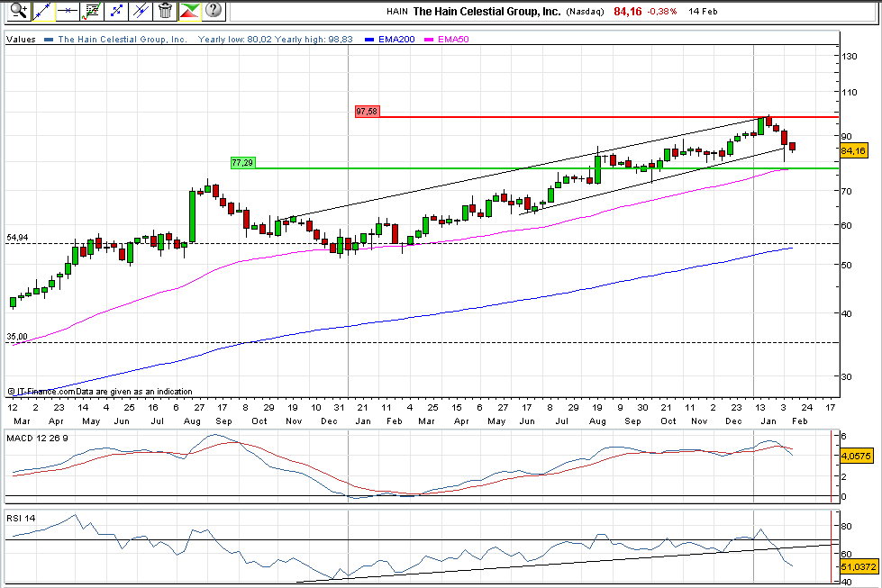Image resolution: width=882 pixels, height=588 pixels.
Task: Click the EMA50 legend label
Action: point(453,40)
